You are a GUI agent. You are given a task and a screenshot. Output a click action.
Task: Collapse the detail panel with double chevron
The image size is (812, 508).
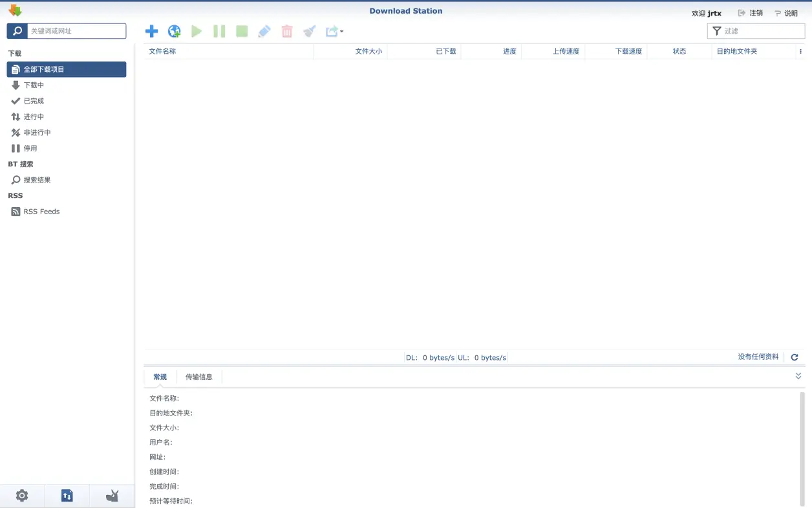(x=798, y=375)
